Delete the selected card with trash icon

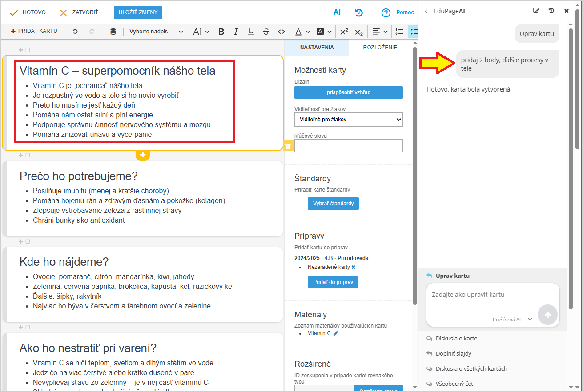(x=288, y=146)
